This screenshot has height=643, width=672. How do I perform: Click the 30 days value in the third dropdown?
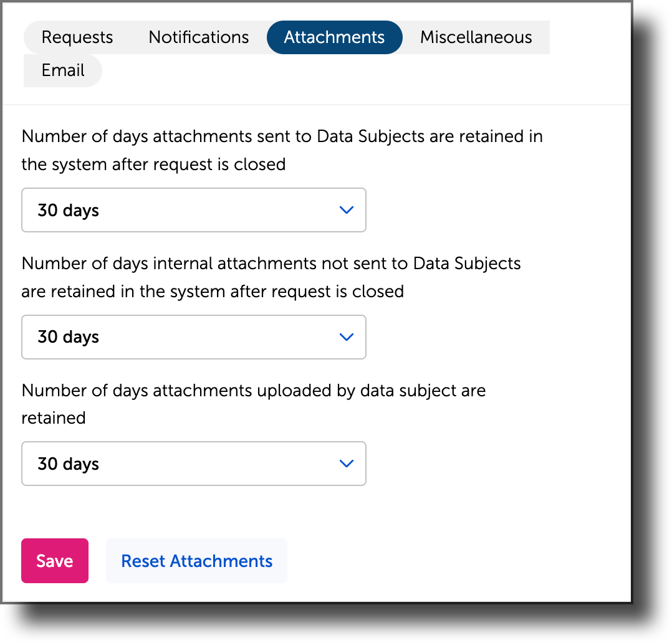point(67,464)
